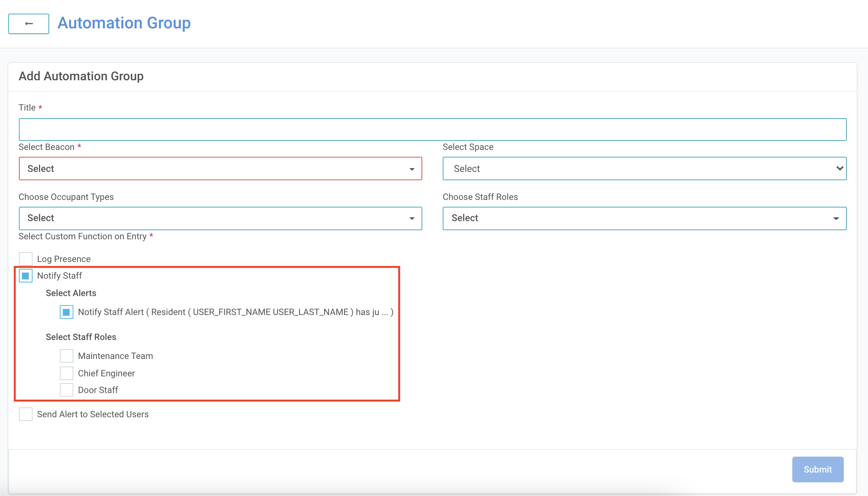Enable Send Alert to Selected Users
The image size is (868, 496).
click(26, 414)
